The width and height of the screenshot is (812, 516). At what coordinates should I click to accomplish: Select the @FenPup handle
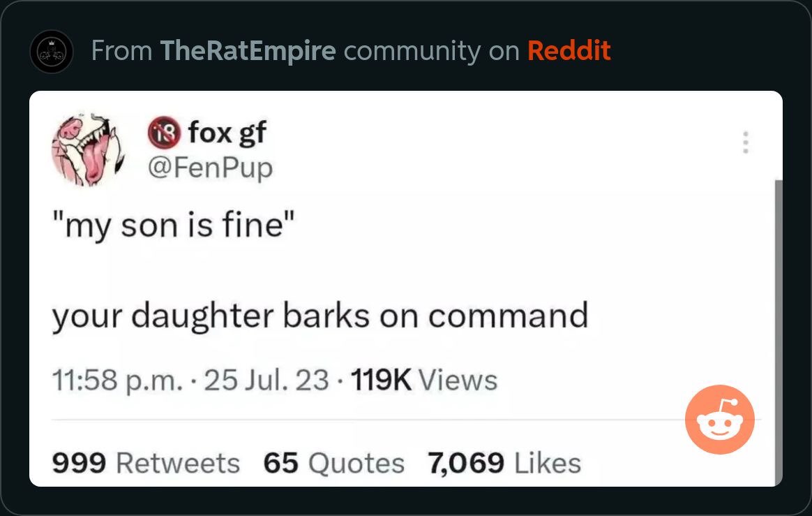click(210, 168)
